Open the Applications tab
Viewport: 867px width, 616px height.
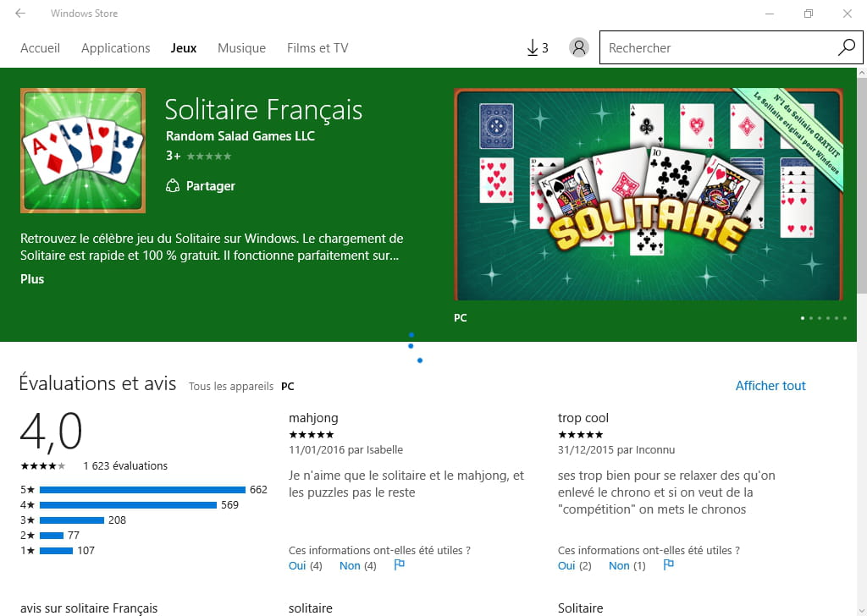pos(115,48)
